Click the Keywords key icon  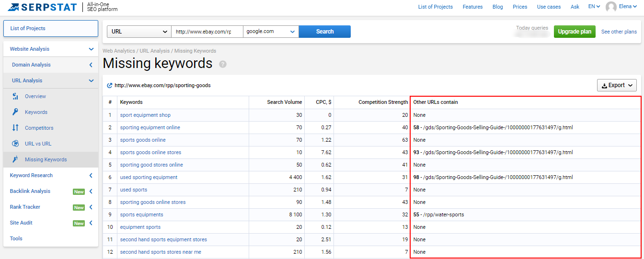[15, 112]
